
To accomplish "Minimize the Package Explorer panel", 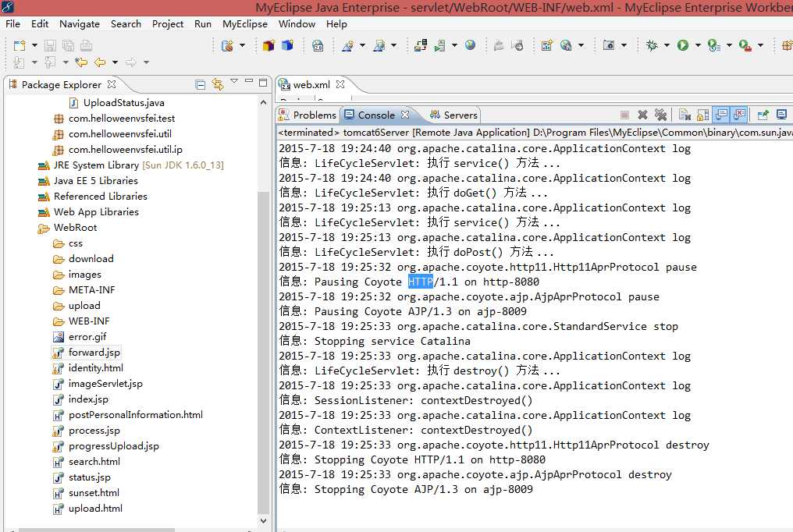I will click(248, 81).
